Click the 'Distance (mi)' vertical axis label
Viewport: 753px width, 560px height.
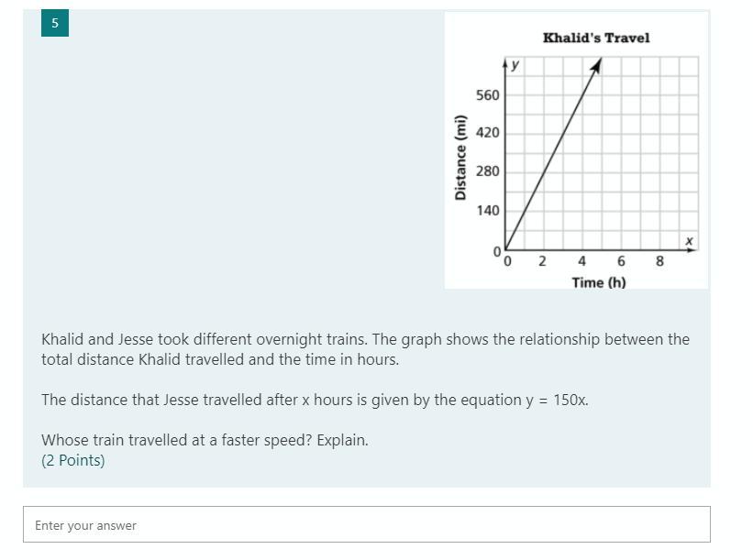pyautogui.click(x=460, y=158)
